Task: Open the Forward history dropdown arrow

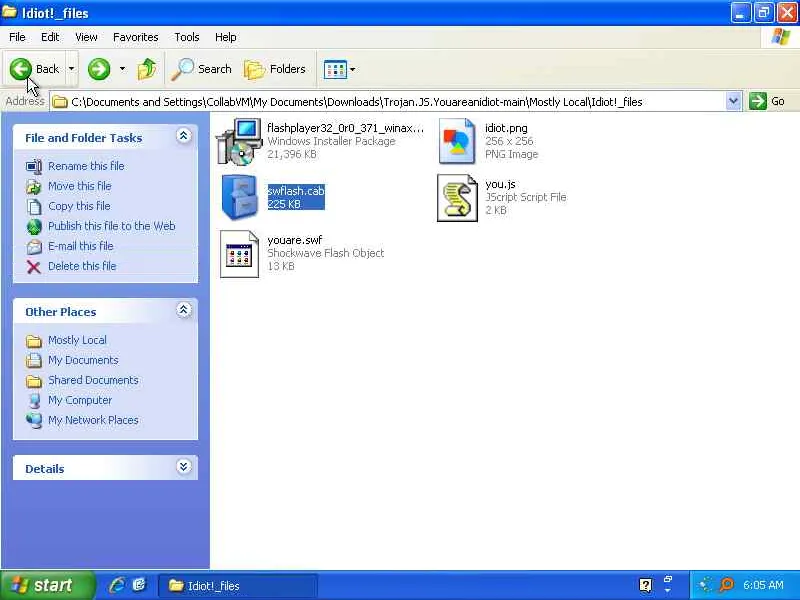Action: [x=122, y=69]
